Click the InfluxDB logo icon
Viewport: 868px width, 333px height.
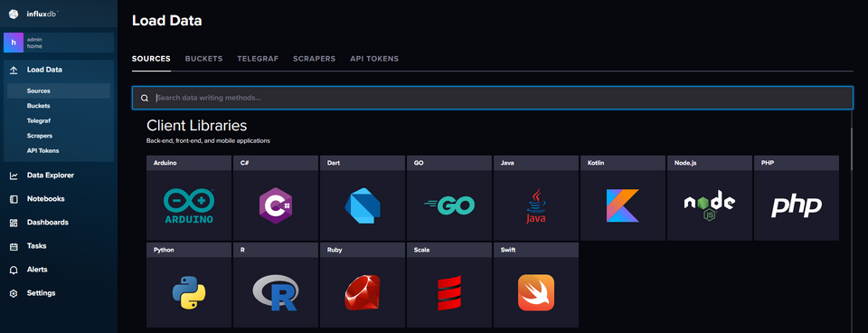click(x=14, y=14)
